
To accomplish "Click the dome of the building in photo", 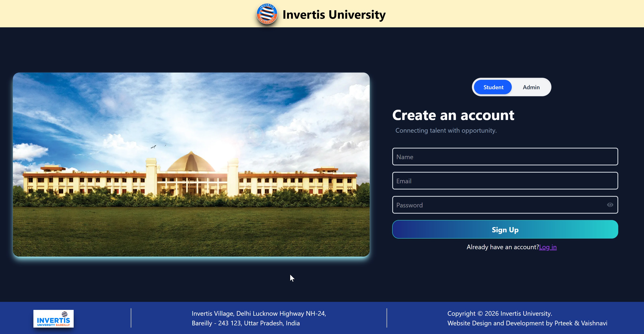I will click(191, 162).
